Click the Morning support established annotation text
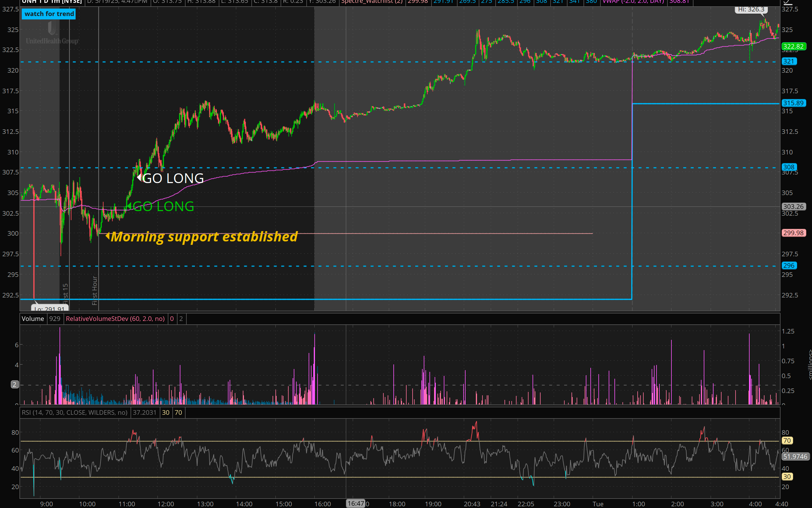 pos(204,237)
